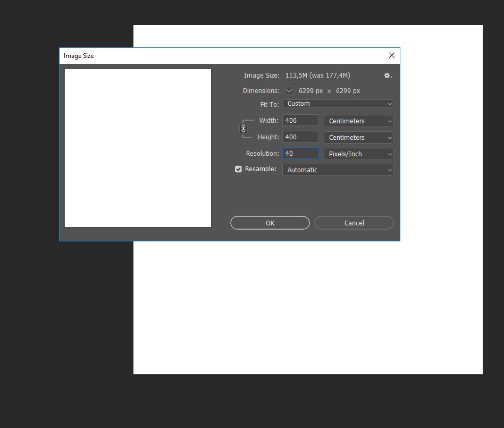
Task: Toggle the constrain proportions chain link
Action: tap(243, 129)
